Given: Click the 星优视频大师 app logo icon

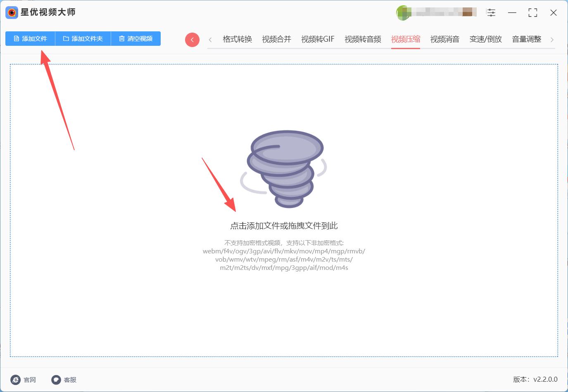Looking at the screenshot, I should pyautogui.click(x=12, y=12).
